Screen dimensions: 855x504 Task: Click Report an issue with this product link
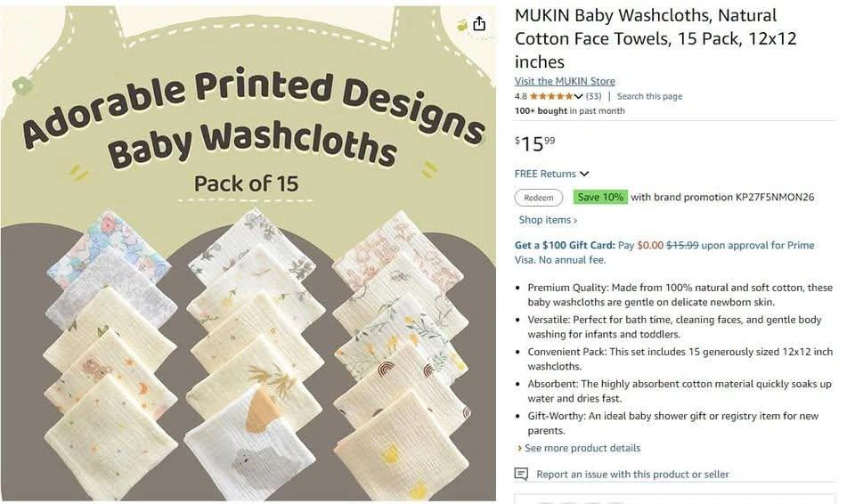pyautogui.click(x=632, y=475)
